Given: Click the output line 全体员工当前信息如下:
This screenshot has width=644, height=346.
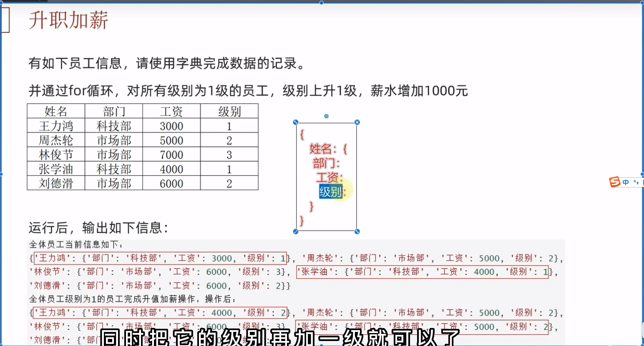Looking at the screenshot, I should 76,245.
